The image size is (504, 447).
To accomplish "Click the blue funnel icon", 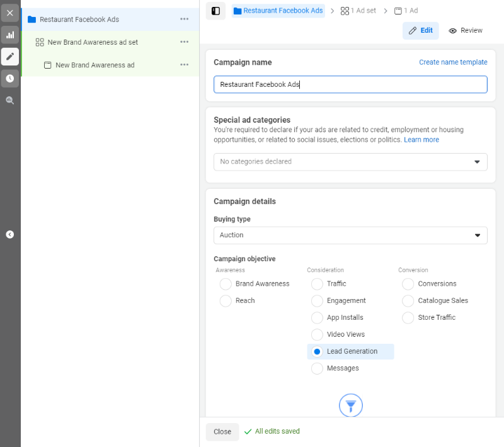I will point(351,405).
